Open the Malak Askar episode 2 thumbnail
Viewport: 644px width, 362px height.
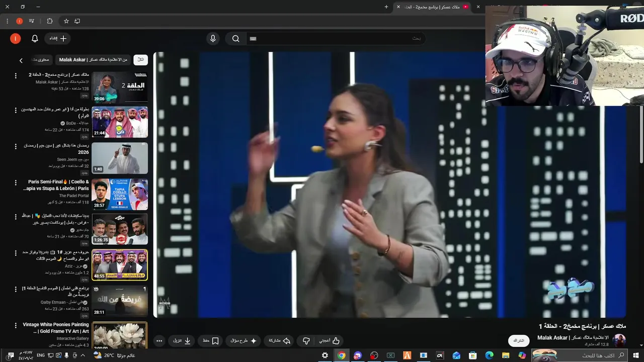pyautogui.click(x=120, y=87)
